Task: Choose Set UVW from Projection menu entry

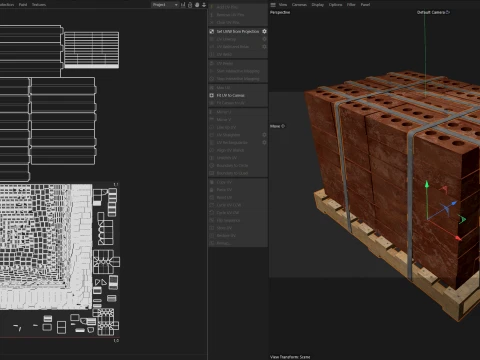Action: click(237, 31)
